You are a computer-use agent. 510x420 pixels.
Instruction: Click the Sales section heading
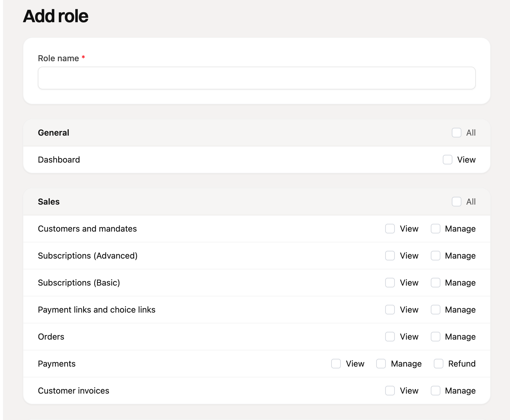(49, 202)
